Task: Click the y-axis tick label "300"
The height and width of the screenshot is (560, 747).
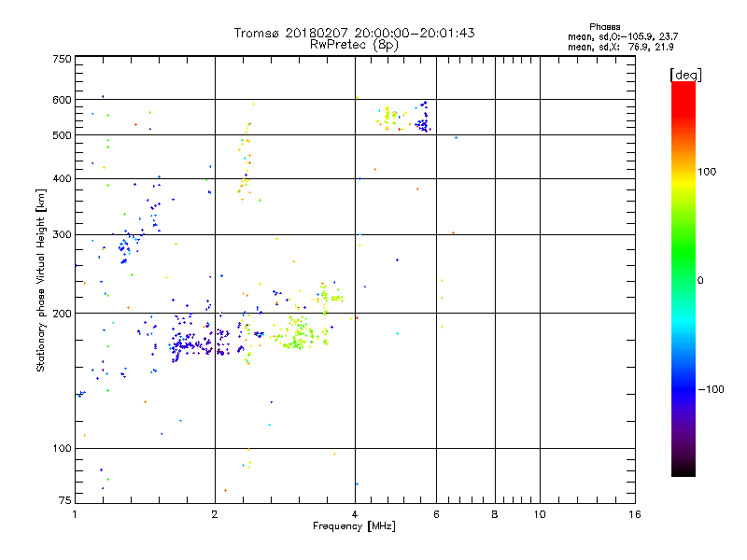Action: click(x=62, y=234)
